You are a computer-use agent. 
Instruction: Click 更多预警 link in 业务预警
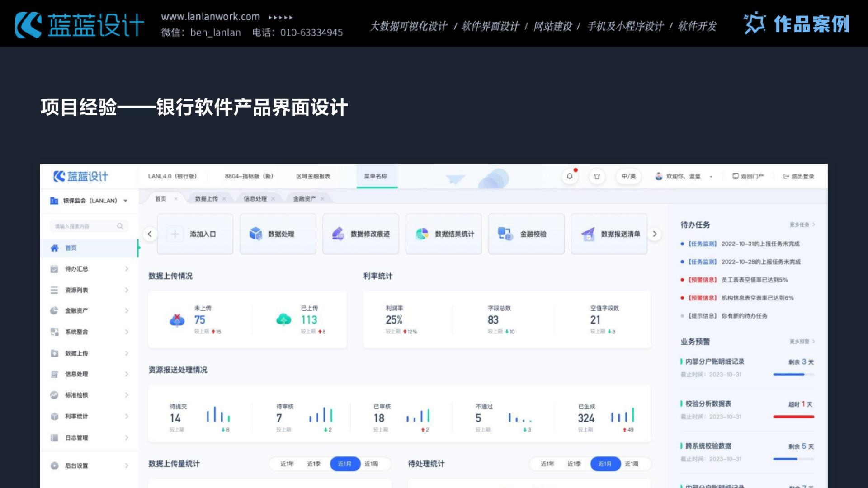coord(802,342)
